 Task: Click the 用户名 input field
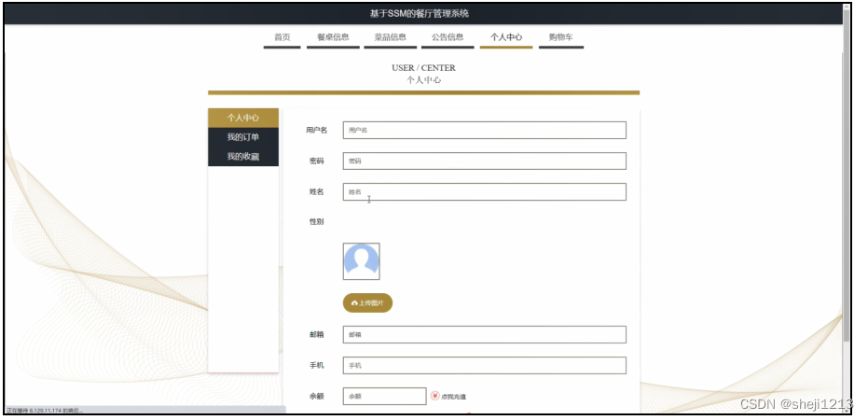click(485, 131)
